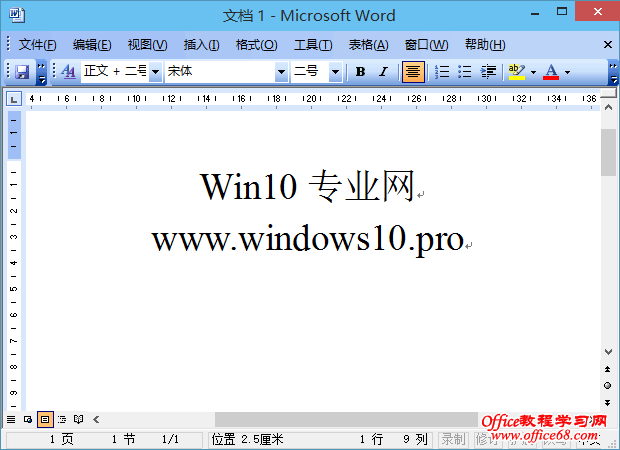Expand the style dropdown showing 正文 + 二号
The height and width of the screenshot is (450, 620).
155,72
